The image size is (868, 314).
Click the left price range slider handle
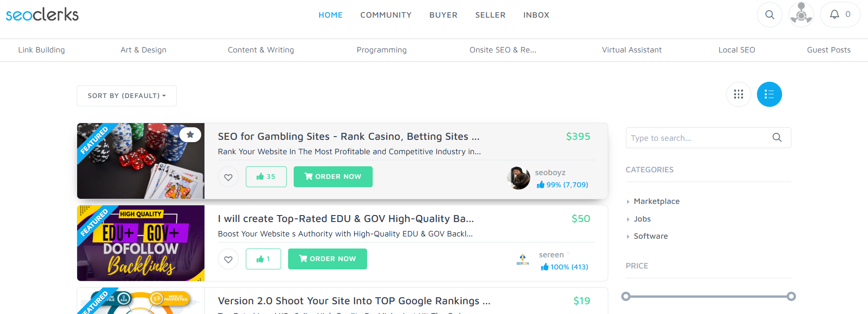point(626,296)
